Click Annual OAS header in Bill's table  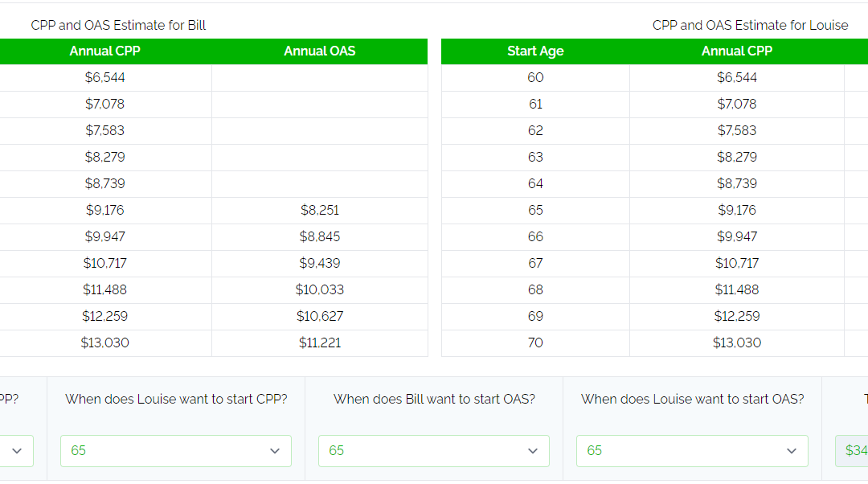click(x=319, y=51)
